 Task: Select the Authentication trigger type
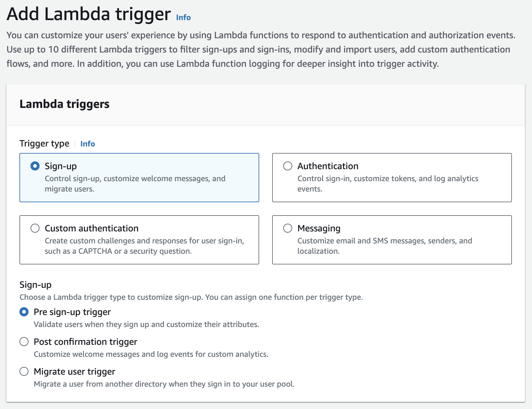click(x=288, y=166)
